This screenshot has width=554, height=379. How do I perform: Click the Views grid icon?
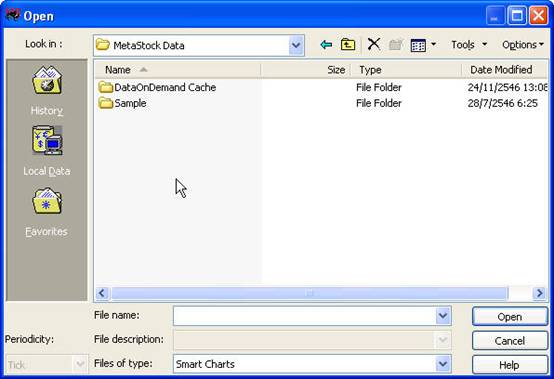(x=418, y=45)
